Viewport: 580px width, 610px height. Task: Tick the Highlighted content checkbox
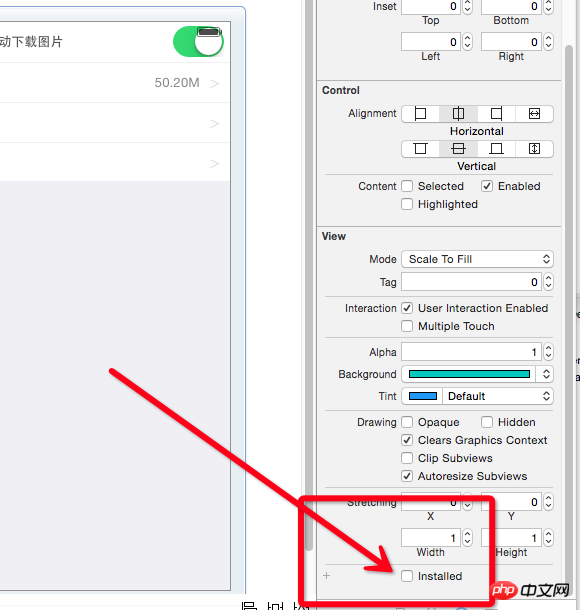pos(407,204)
